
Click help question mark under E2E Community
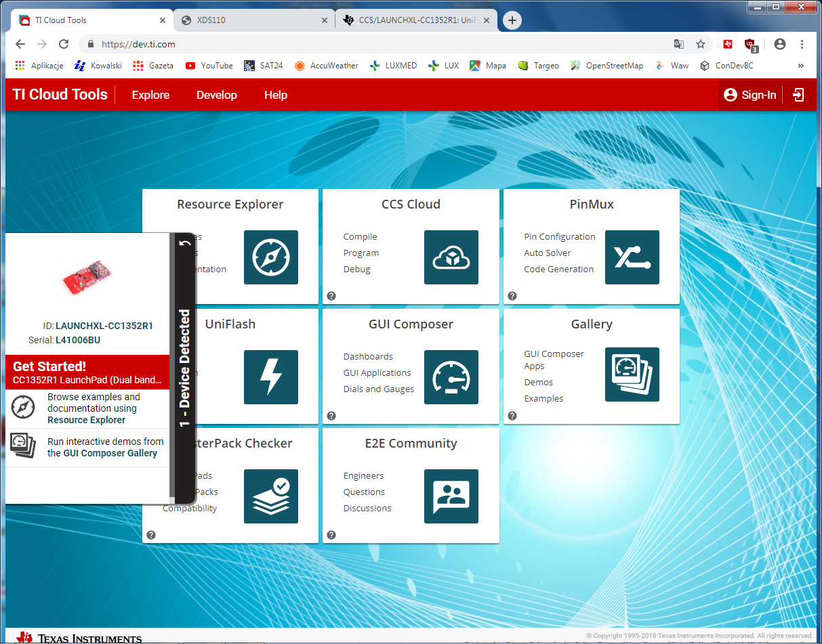331,535
